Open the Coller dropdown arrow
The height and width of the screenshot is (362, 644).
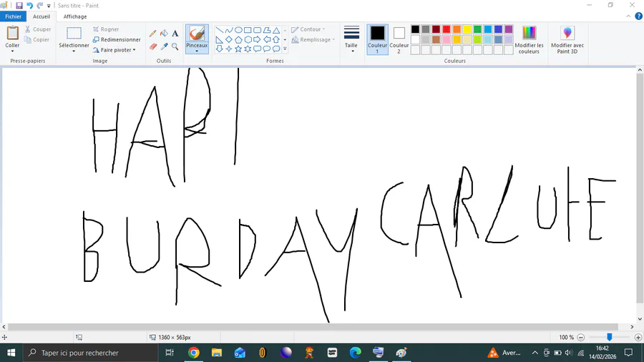click(12, 52)
